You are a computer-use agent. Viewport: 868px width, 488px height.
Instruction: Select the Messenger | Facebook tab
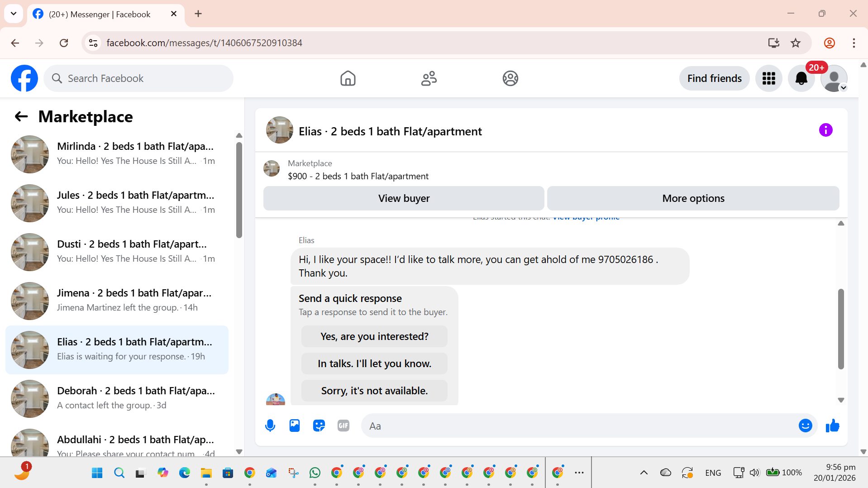105,14
